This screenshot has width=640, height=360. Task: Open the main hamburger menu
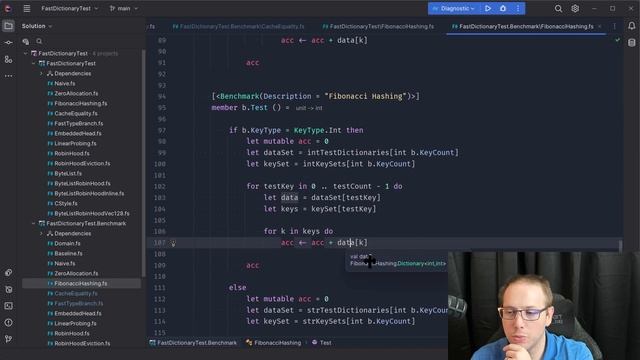coord(27,8)
